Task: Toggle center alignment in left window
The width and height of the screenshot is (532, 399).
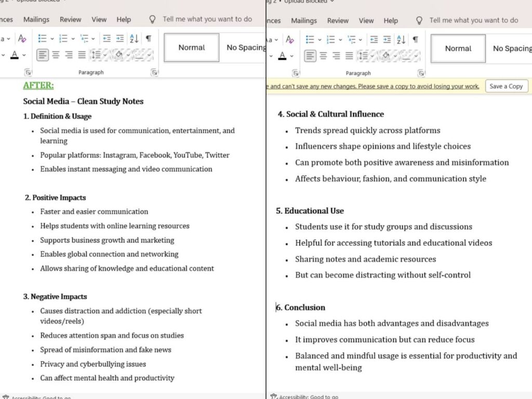Action: coord(56,55)
